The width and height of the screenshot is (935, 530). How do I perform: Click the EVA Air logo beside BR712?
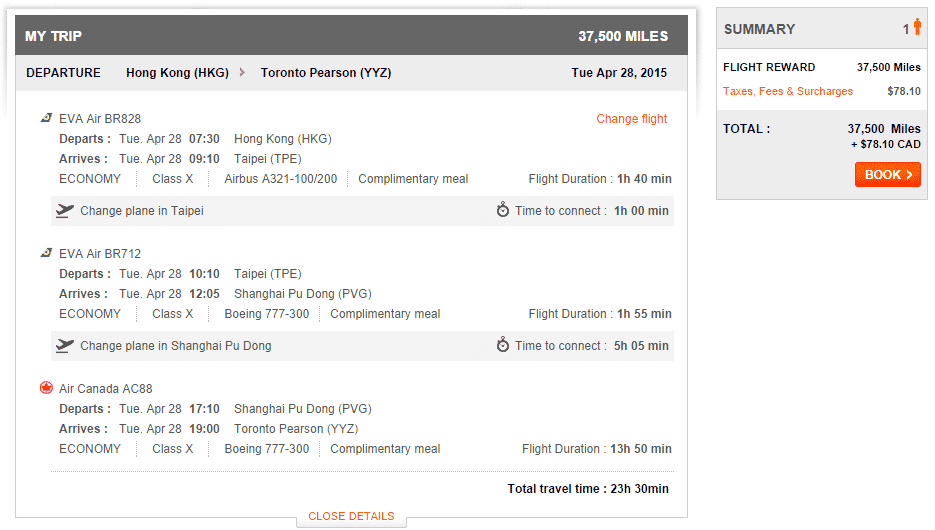[46, 253]
